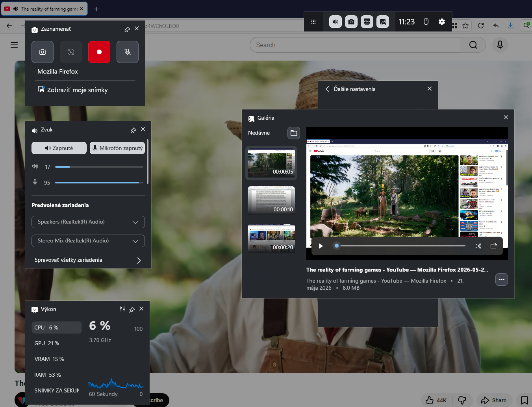The height and width of the screenshot is (407, 532).
Task: Take a screenshot with the camera button
Action: pyautogui.click(x=43, y=52)
